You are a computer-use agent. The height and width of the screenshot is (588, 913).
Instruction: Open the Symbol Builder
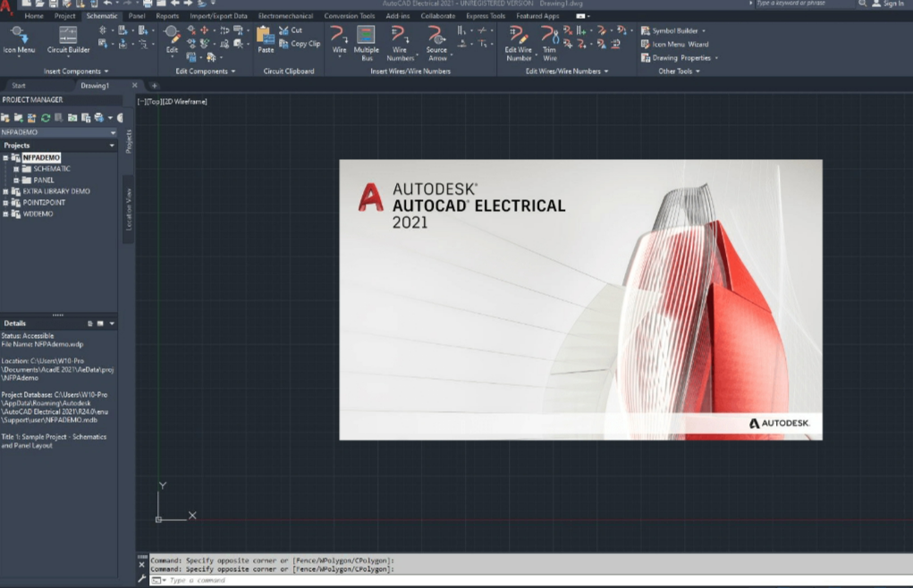tap(672, 30)
